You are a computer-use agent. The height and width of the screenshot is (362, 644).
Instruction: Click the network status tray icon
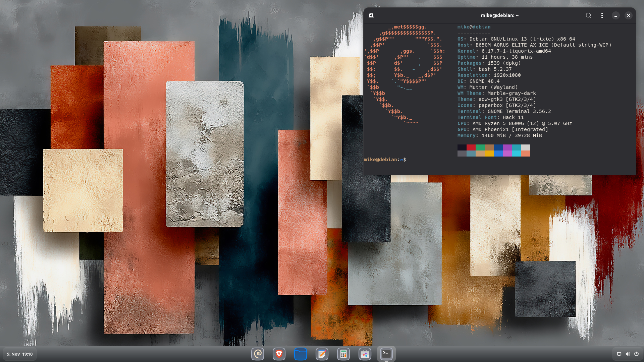pyautogui.click(x=619, y=354)
